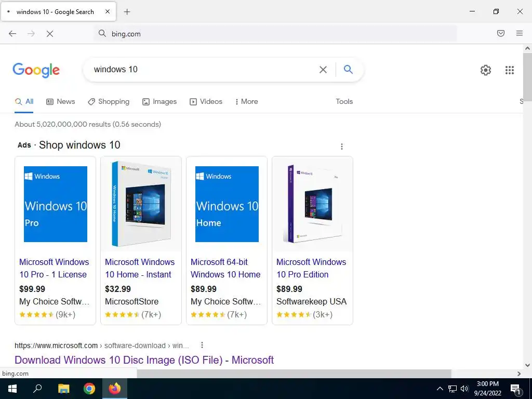Clear the search box with X icon
532x399 pixels.
(323, 70)
